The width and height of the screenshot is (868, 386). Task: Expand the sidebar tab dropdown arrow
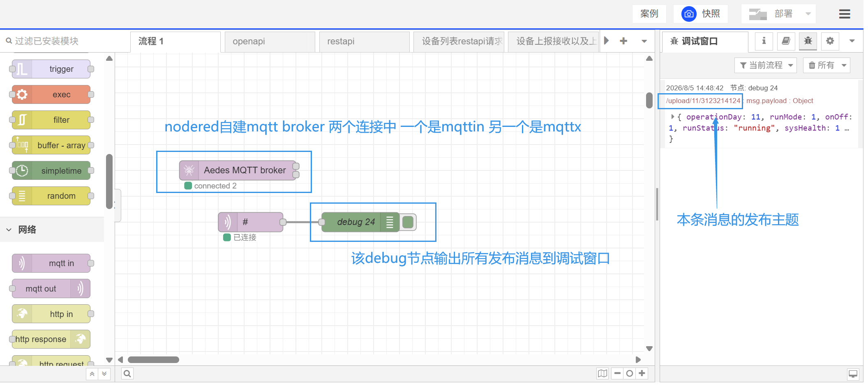pyautogui.click(x=852, y=41)
